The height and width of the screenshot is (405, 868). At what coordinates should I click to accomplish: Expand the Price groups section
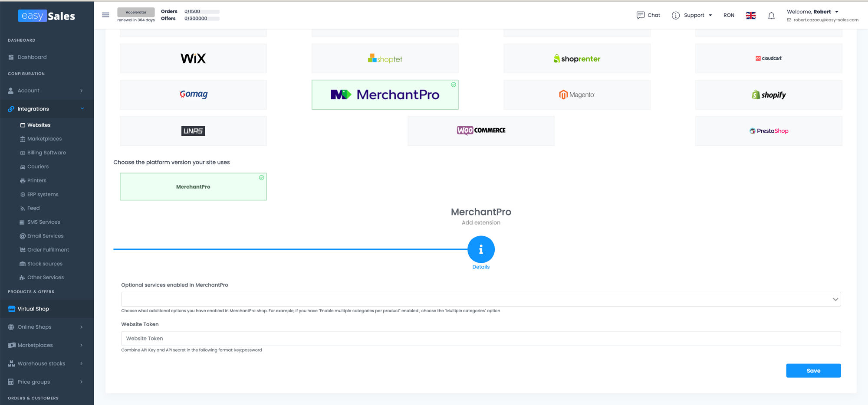82,382
